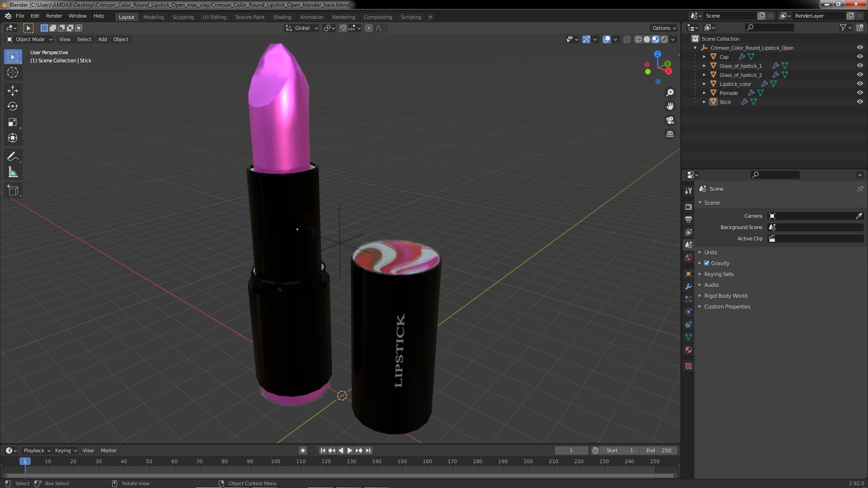Select the Rotate tool
Screen dimensions: 868x488
[13, 107]
